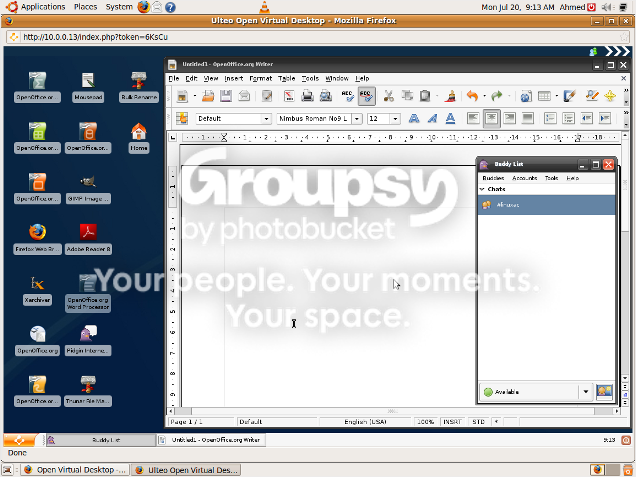636x477 pixels.
Task: Click the Redo arrow icon
Action: point(497,96)
